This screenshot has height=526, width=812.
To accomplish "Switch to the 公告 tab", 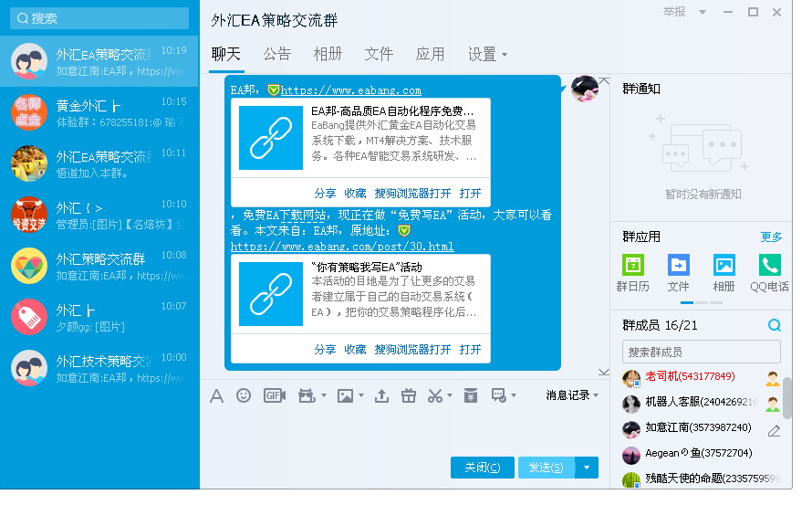I will point(277,54).
